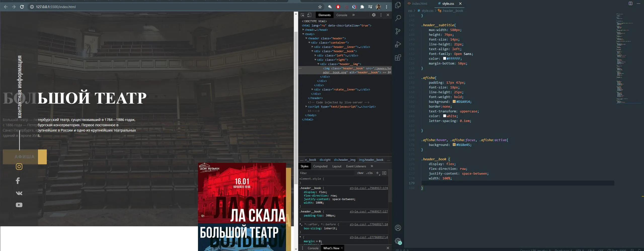This screenshot has height=251, width=644.
Task: Open the Computed tab
Action: click(x=320, y=166)
